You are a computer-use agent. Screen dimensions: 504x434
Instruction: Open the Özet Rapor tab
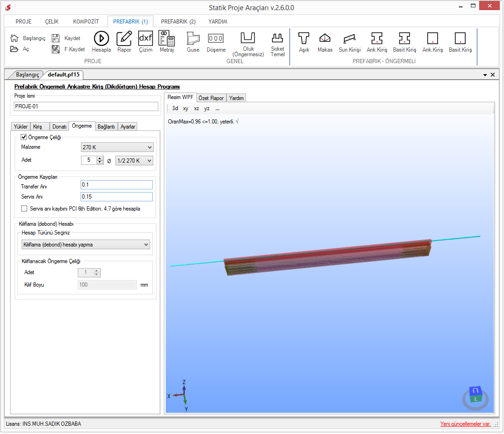211,98
